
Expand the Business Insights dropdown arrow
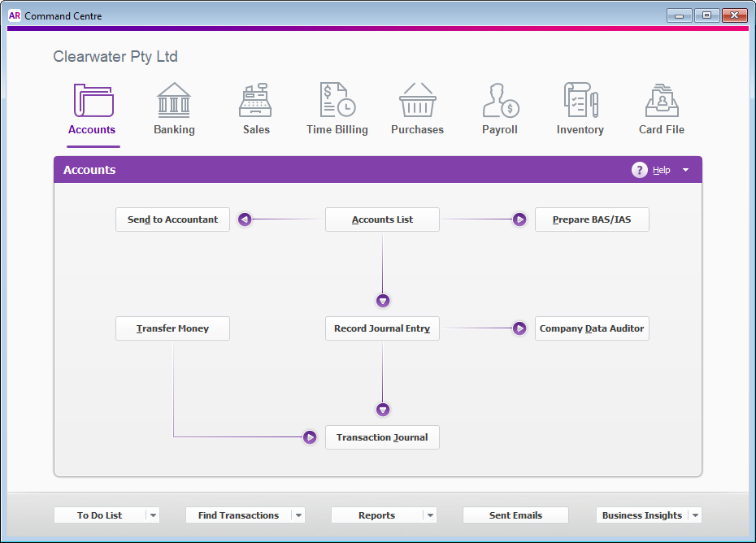click(695, 515)
